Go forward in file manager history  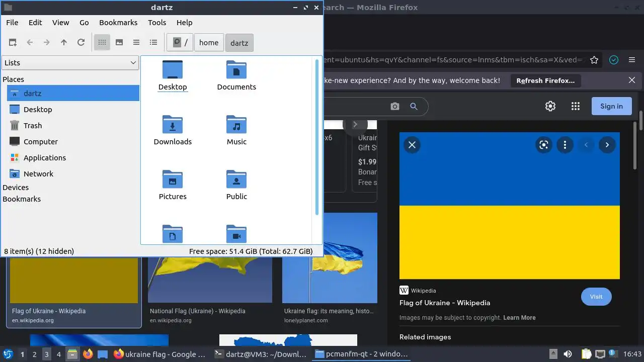[x=47, y=43]
